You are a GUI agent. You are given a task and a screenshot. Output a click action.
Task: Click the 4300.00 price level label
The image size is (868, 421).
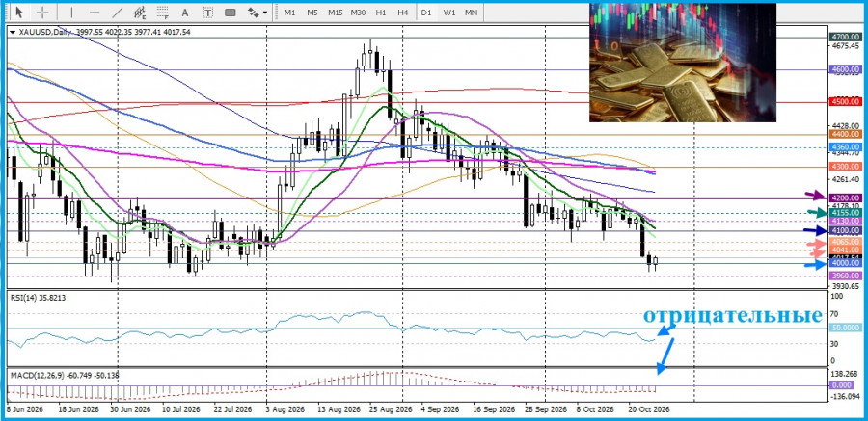click(845, 167)
